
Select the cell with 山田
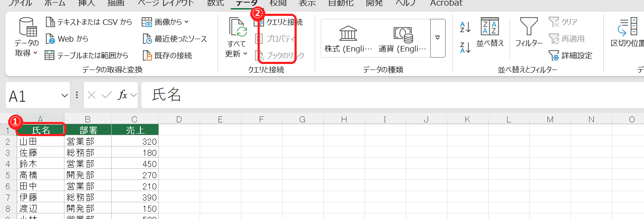[x=41, y=141]
